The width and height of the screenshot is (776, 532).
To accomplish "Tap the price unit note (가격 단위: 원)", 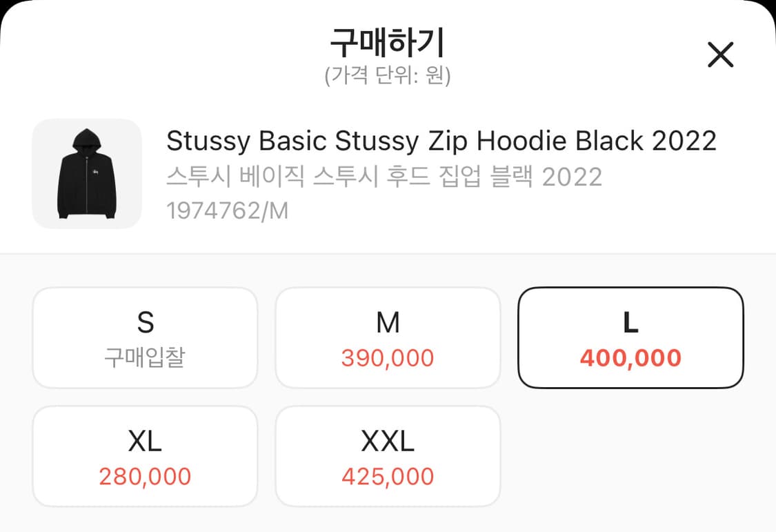I will (x=388, y=76).
